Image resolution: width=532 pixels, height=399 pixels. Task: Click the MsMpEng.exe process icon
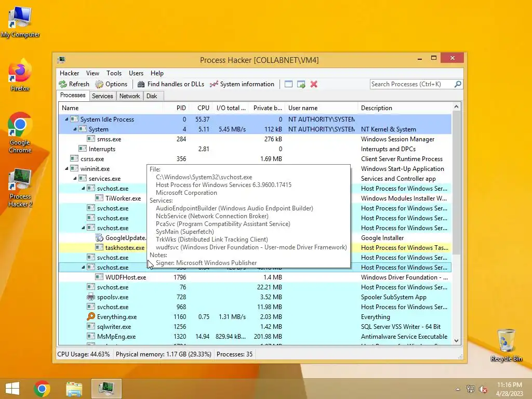click(90, 336)
